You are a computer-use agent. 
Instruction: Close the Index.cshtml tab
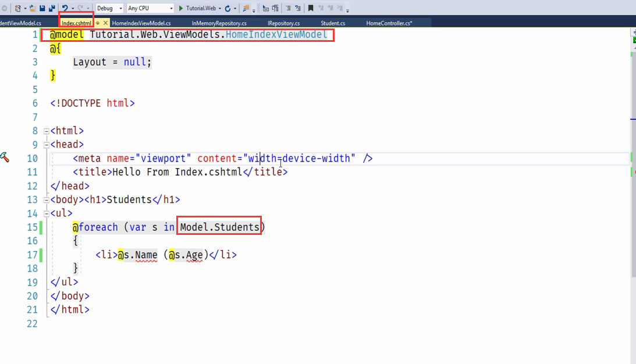point(105,23)
